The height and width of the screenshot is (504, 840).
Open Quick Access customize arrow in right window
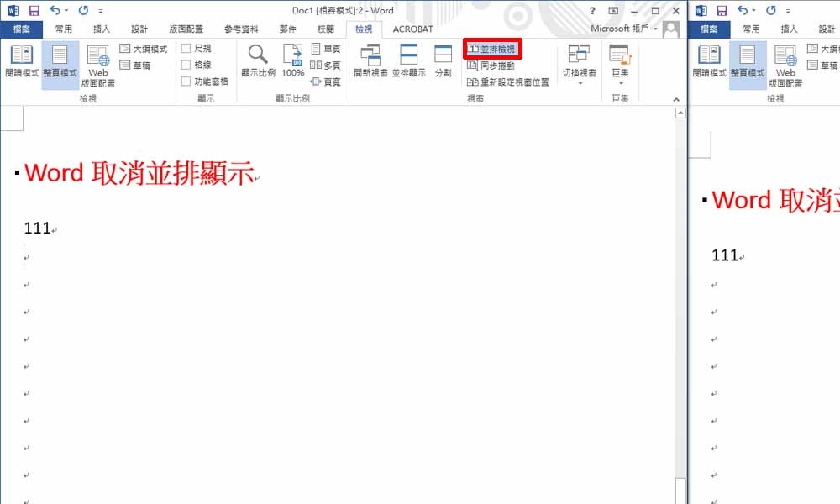pyautogui.click(x=788, y=11)
